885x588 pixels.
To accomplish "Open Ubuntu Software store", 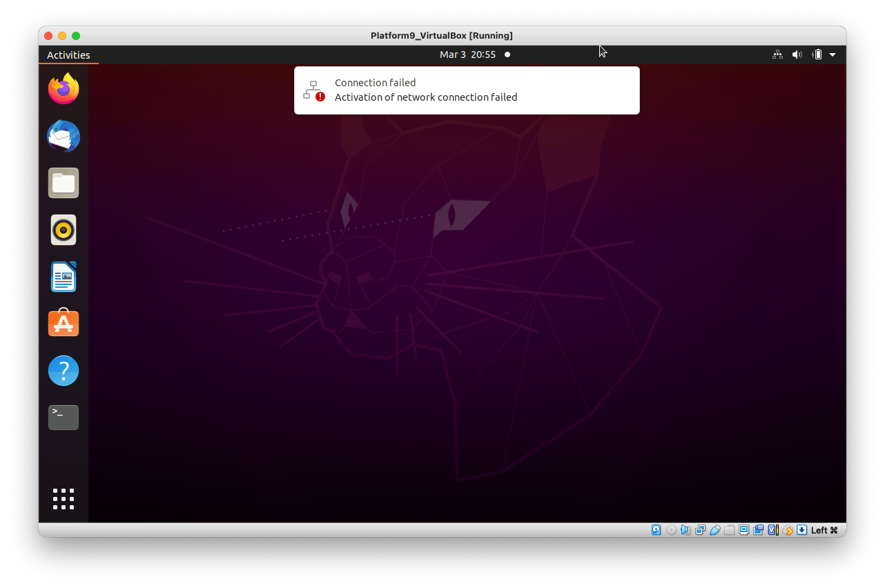I will (x=64, y=322).
